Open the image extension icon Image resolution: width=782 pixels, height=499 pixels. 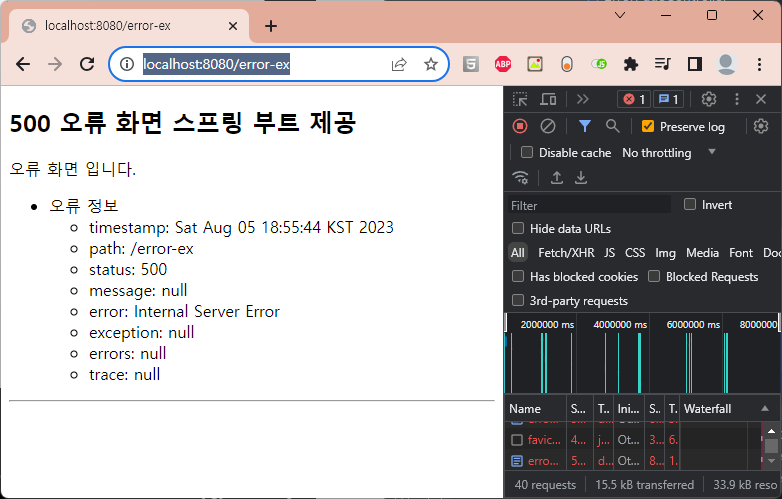(x=535, y=64)
